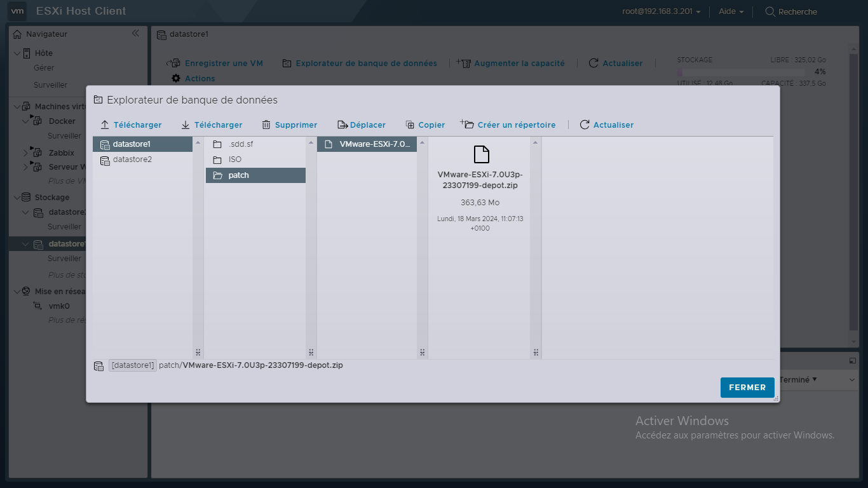Open the root@192.168.3.201 user dropdown
Image resolution: width=868 pixels, height=488 pixels.
pyautogui.click(x=661, y=11)
